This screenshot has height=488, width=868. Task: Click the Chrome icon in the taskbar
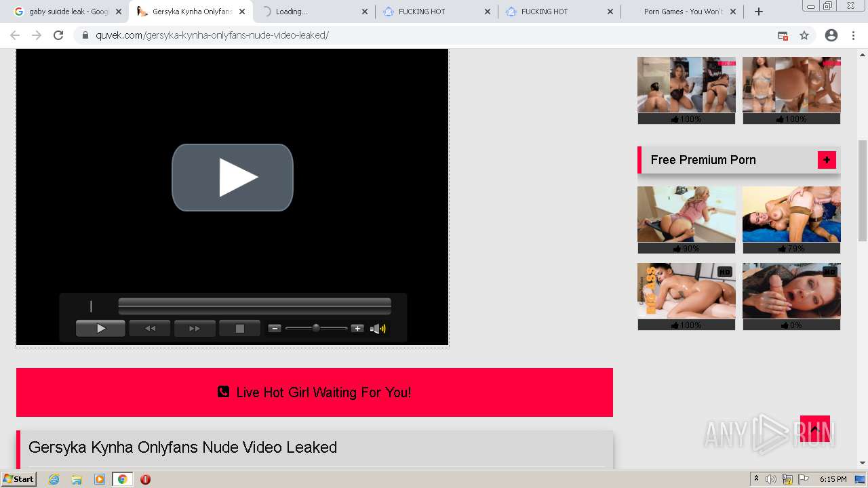122,479
